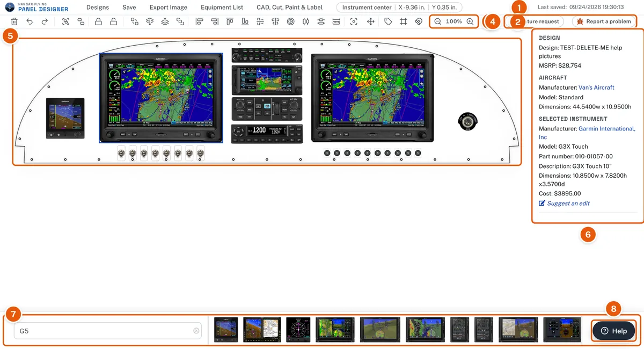644x349 pixels.
Task: Open the Help button
Action: click(x=614, y=331)
